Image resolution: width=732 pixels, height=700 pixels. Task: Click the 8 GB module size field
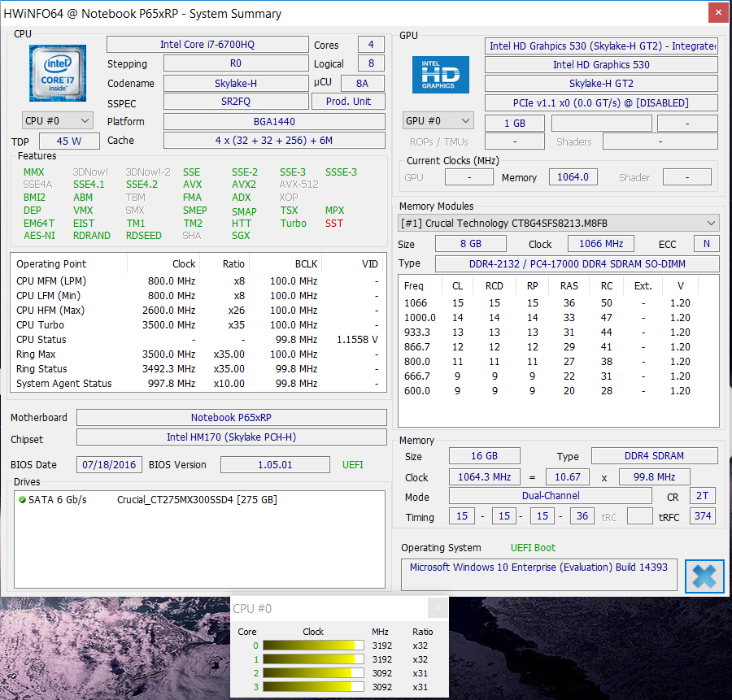471,244
